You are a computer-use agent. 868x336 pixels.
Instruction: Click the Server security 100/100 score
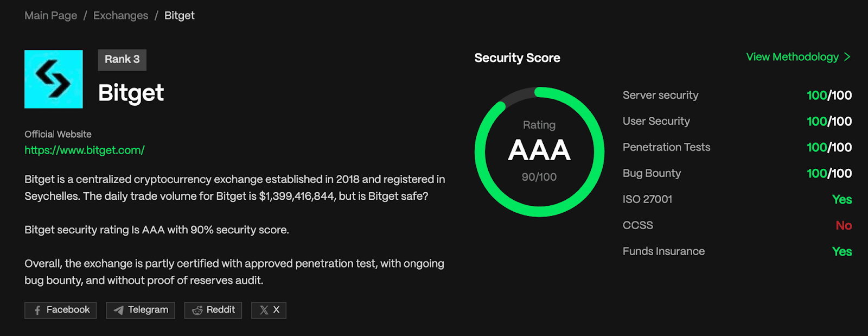pos(829,96)
